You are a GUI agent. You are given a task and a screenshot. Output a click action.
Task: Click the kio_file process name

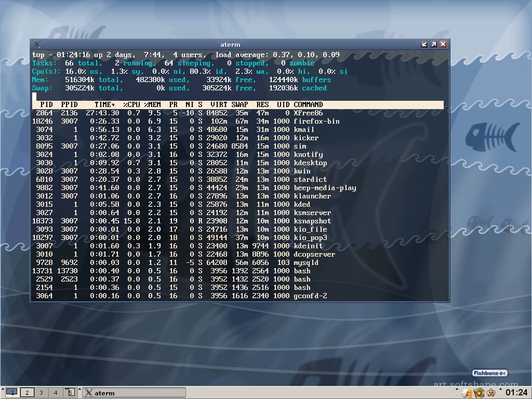tap(310, 229)
